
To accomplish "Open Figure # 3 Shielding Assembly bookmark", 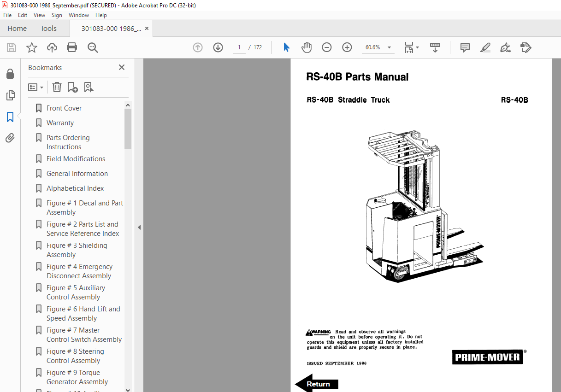I will click(x=77, y=250).
